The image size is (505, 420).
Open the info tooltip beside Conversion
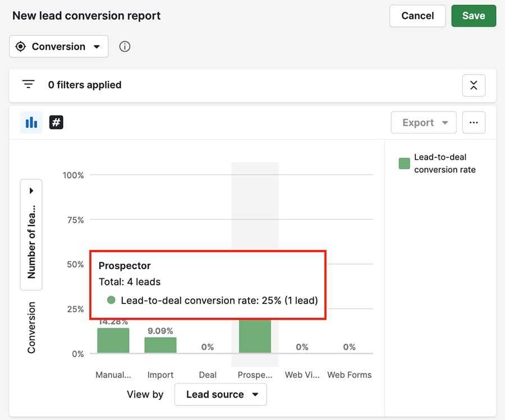125,47
